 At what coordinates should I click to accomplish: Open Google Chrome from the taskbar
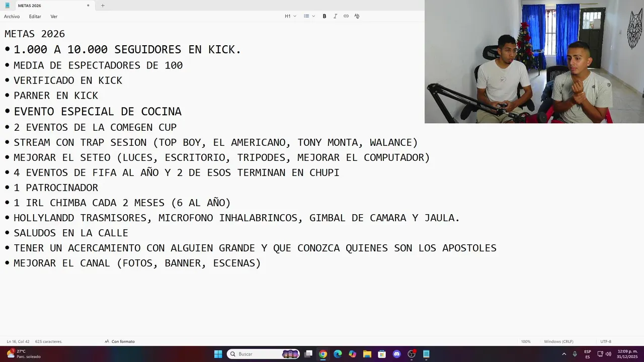(x=323, y=354)
